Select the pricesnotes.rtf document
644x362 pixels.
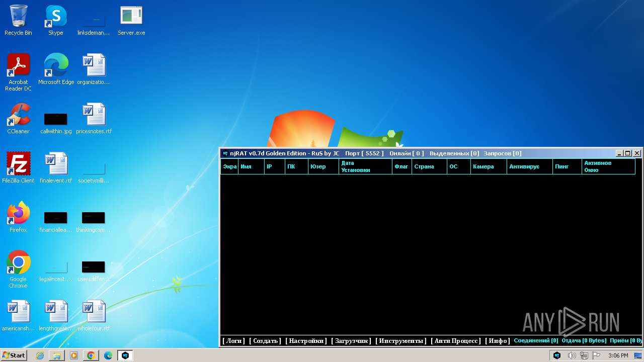click(94, 119)
